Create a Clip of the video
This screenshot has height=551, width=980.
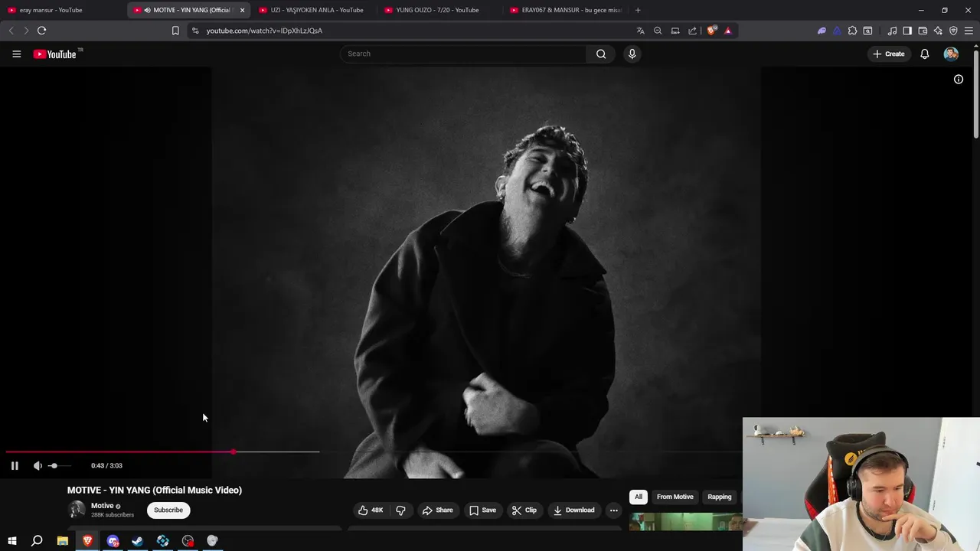[524, 510]
